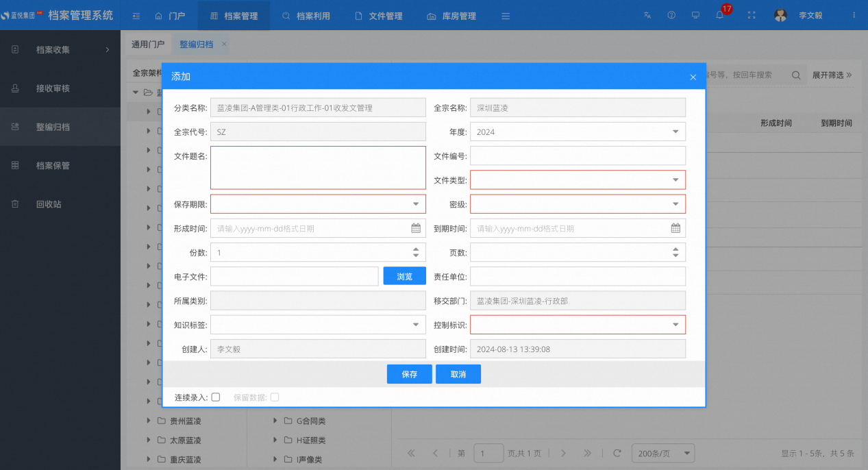Go to last page double-arrow icon

587,453
